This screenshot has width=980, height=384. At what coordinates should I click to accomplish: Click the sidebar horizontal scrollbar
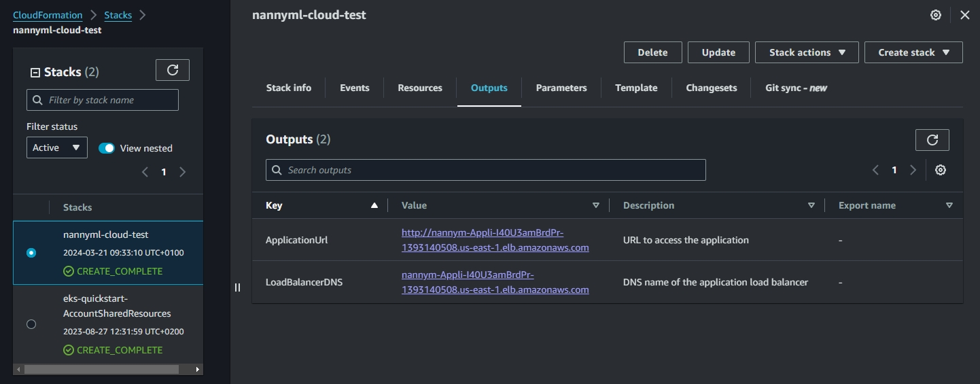102,369
